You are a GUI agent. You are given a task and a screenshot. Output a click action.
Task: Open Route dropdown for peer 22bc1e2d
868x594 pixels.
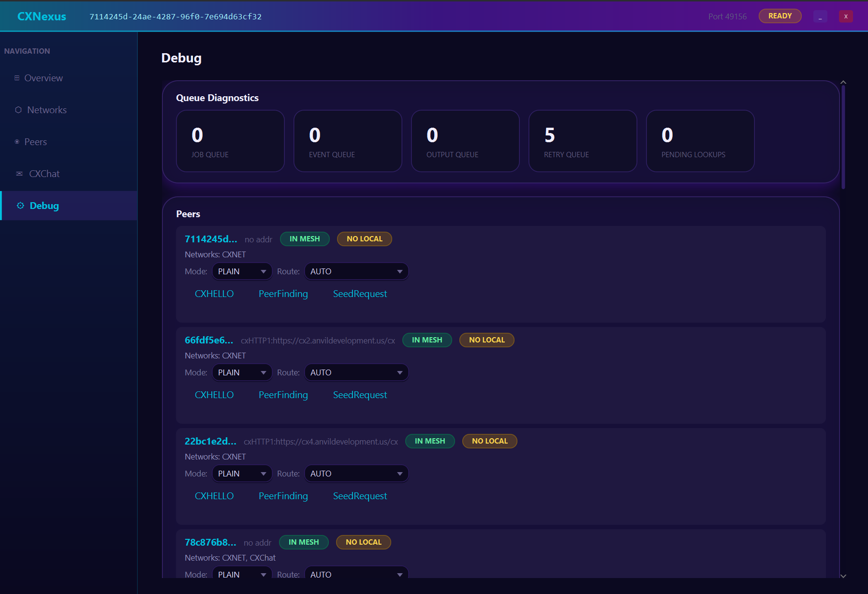click(356, 474)
